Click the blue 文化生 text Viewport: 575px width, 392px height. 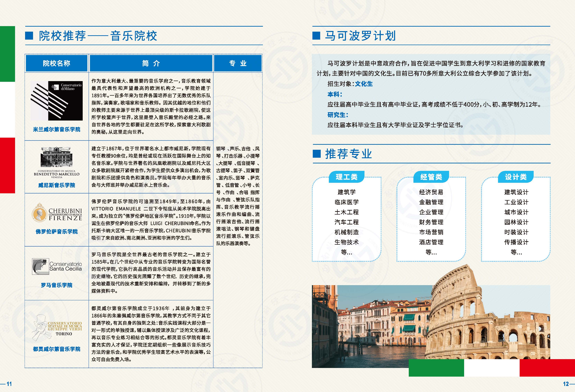point(363,84)
